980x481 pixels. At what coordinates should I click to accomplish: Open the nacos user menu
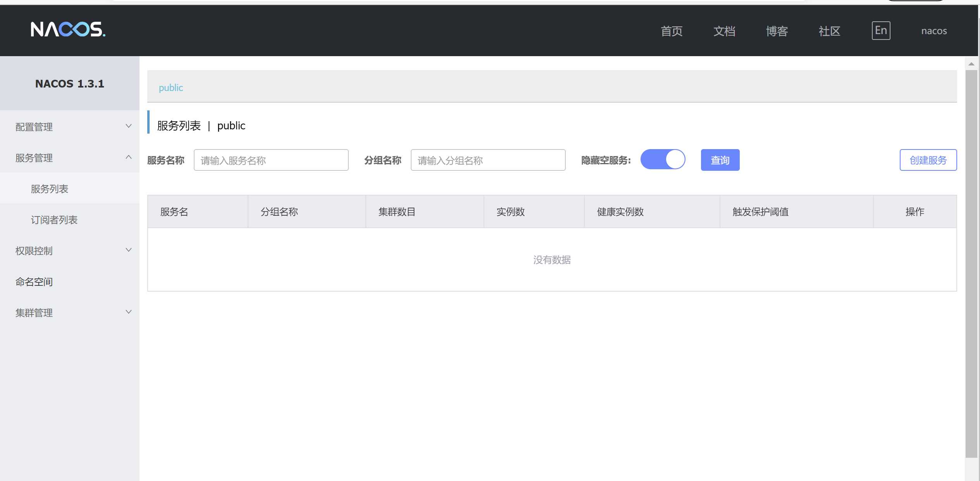tap(934, 31)
